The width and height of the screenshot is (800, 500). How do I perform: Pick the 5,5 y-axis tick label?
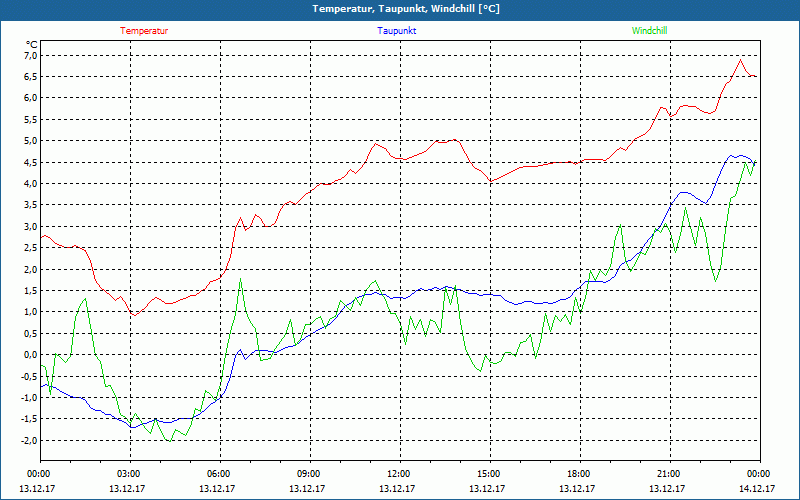tap(31, 119)
